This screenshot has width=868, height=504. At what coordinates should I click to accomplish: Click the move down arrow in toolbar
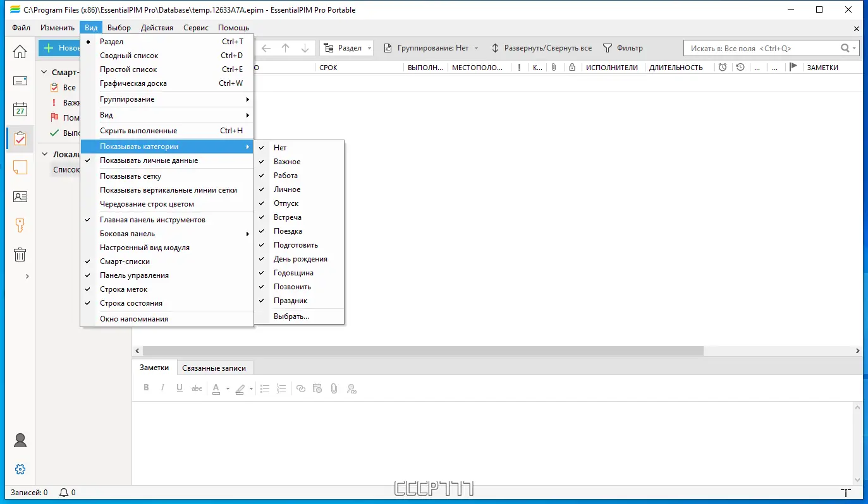[305, 48]
